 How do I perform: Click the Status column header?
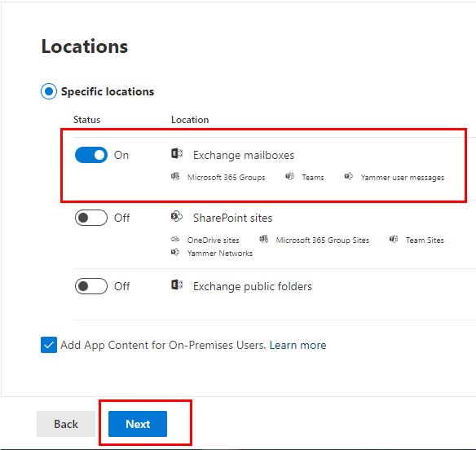tap(86, 120)
